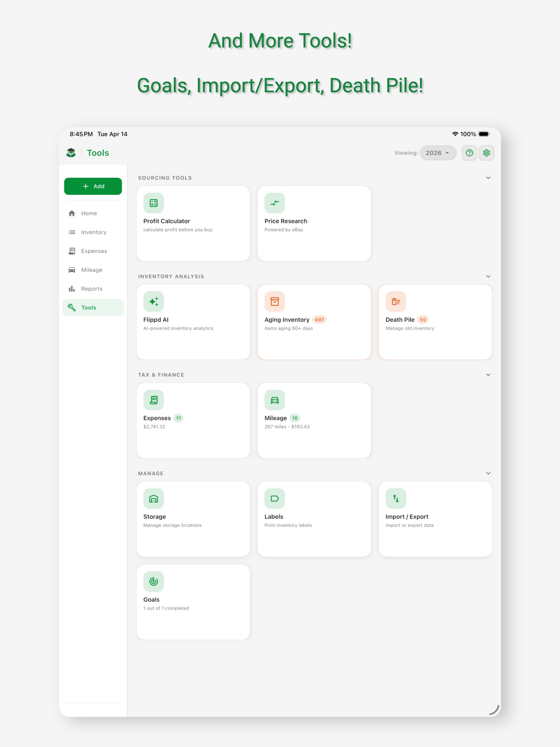
Task: Click the Flippd app logo
Action: [x=71, y=153]
